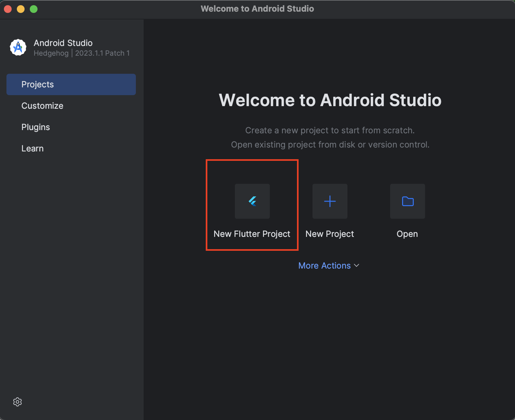
Task: Go to the Learn tab
Action: 71,149
